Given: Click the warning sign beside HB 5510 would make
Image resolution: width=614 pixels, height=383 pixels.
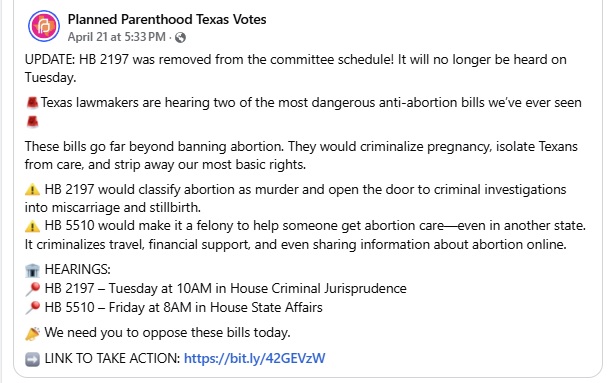Looking at the screenshot, I should (x=32, y=226).
